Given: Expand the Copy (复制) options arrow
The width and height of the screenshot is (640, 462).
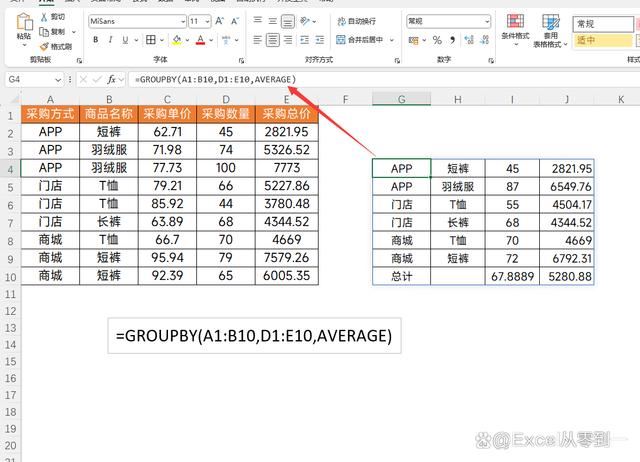Looking at the screenshot, I should click(74, 31).
